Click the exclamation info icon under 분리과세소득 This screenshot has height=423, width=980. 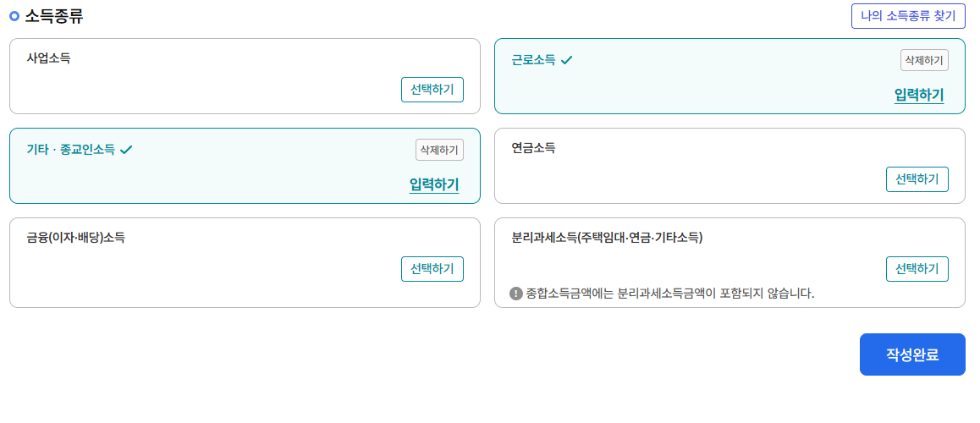pos(516,293)
